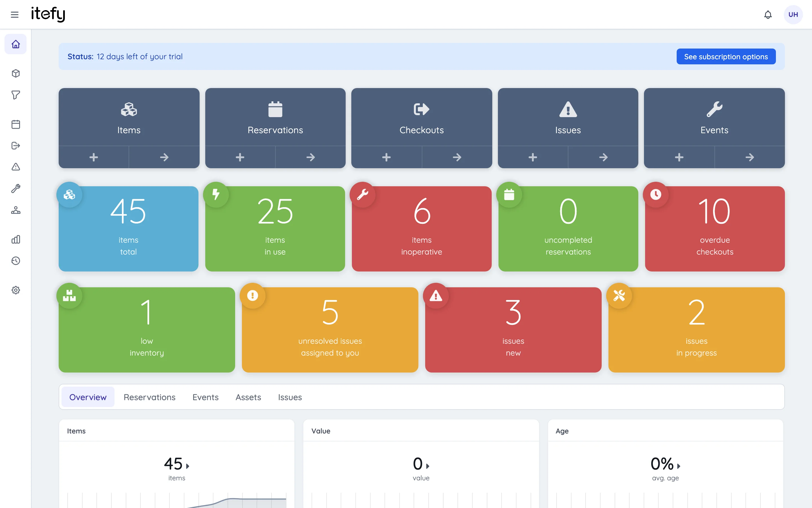Viewport: 812px width, 508px height.
Task: Open the 1 low inventory tile
Action: pyautogui.click(x=147, y=330)
